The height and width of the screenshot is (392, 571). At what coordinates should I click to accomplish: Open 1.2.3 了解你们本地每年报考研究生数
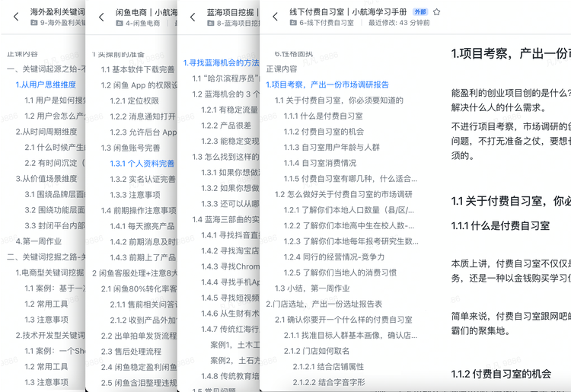tap(351, 241)
